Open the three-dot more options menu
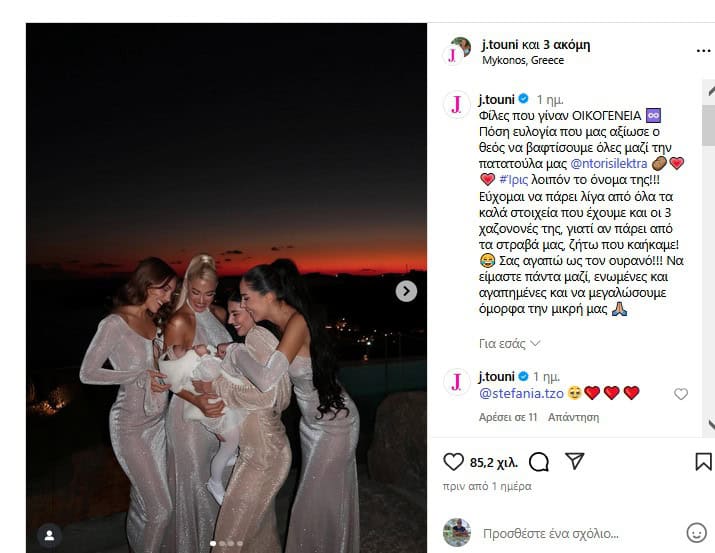715x553 pixels. (704, 51)
